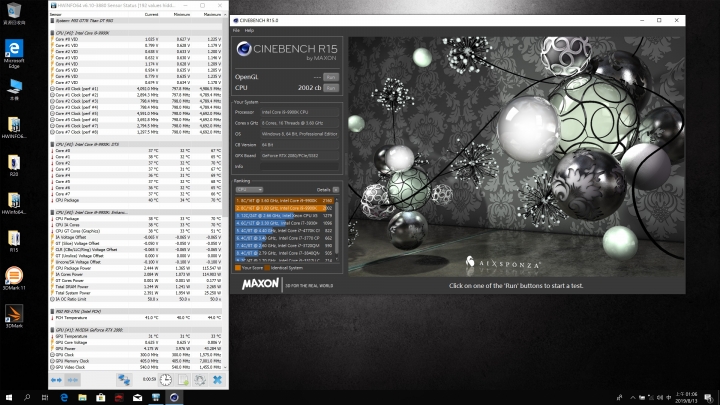Screen dimensions: 720x405
Task: Click HWiNFO expand-columns blue arrows button
Action: 56,380
